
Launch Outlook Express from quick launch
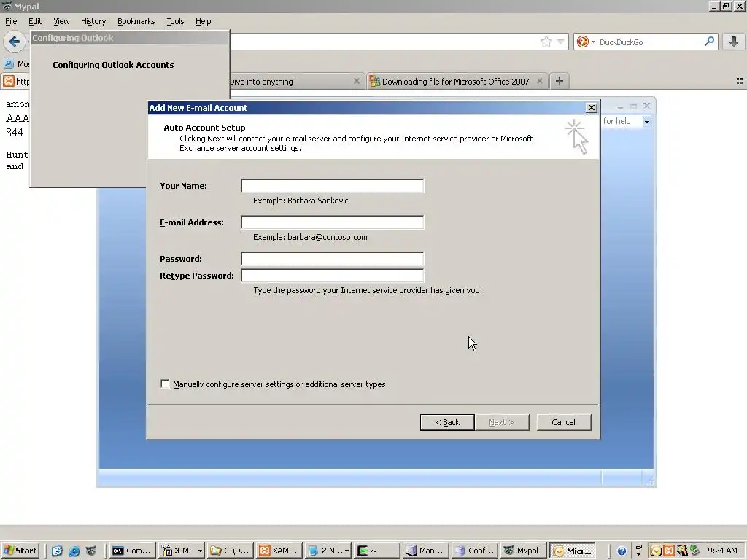click(57, 551)
